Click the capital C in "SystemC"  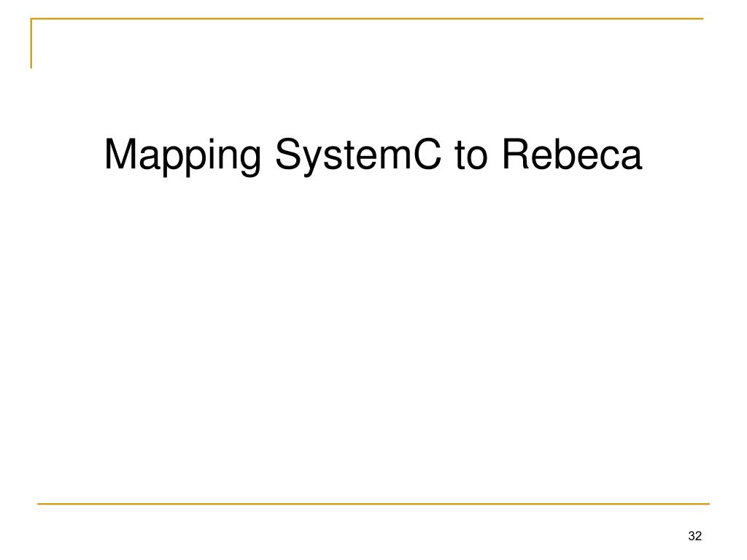(x=425, y=155)
